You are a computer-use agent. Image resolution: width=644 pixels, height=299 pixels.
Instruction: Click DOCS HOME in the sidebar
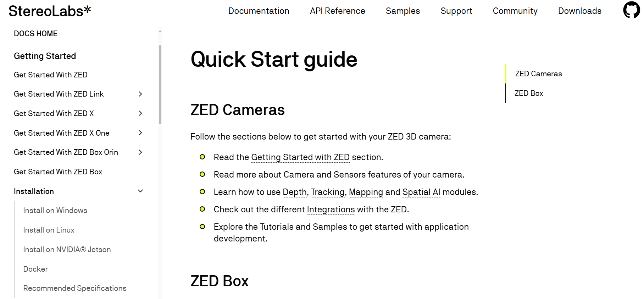36,33
